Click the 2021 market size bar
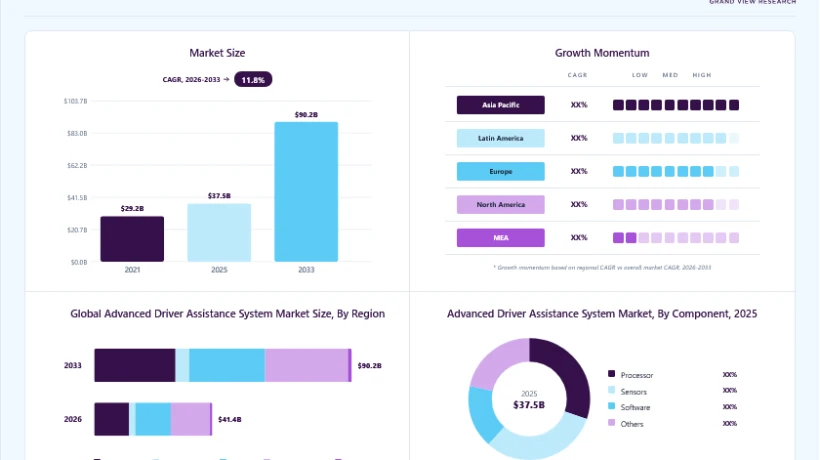Viewport: 820px width, 460px height. click(132, 239)
